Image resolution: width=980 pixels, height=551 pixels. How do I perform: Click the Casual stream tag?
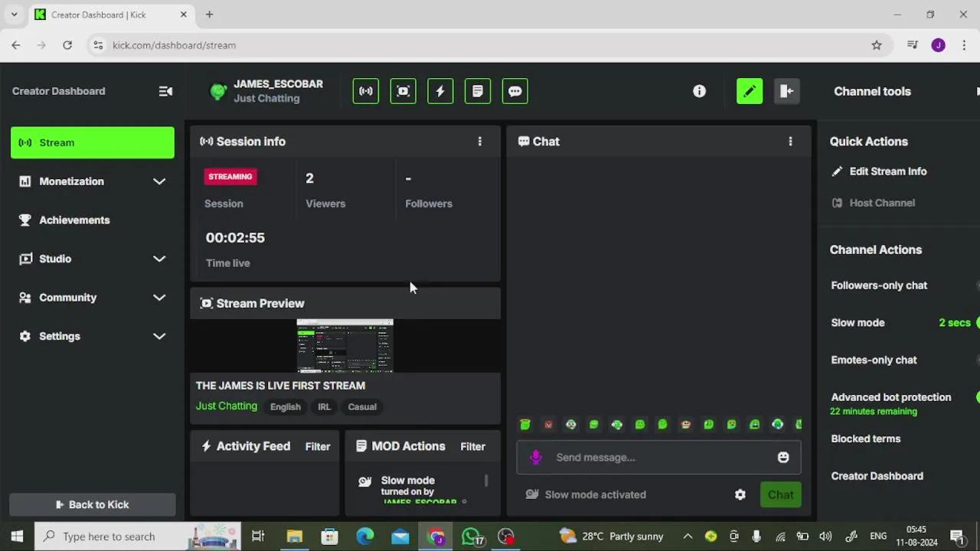point(362,407)
